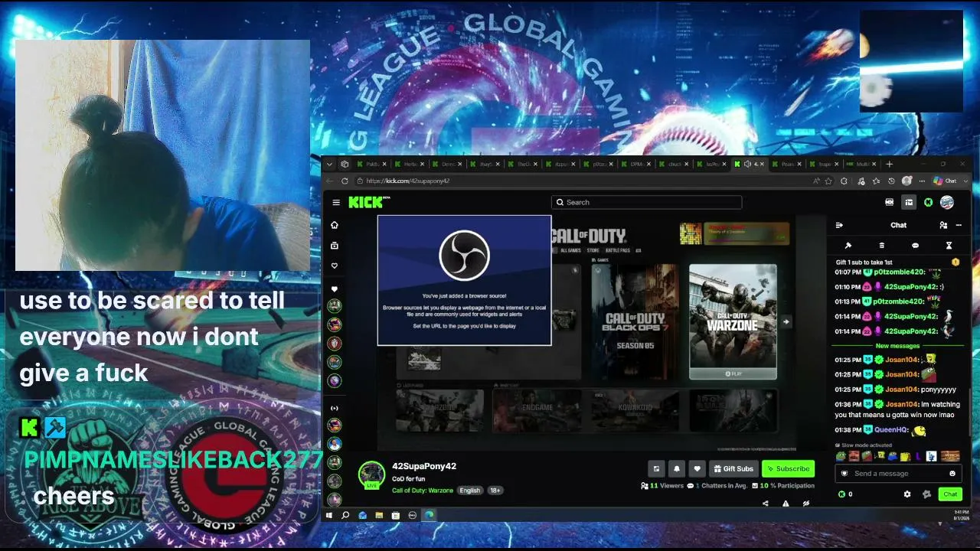Open the user profile avatar in Kick header
Screen dimensions: 980x551
tap(947, 202)
